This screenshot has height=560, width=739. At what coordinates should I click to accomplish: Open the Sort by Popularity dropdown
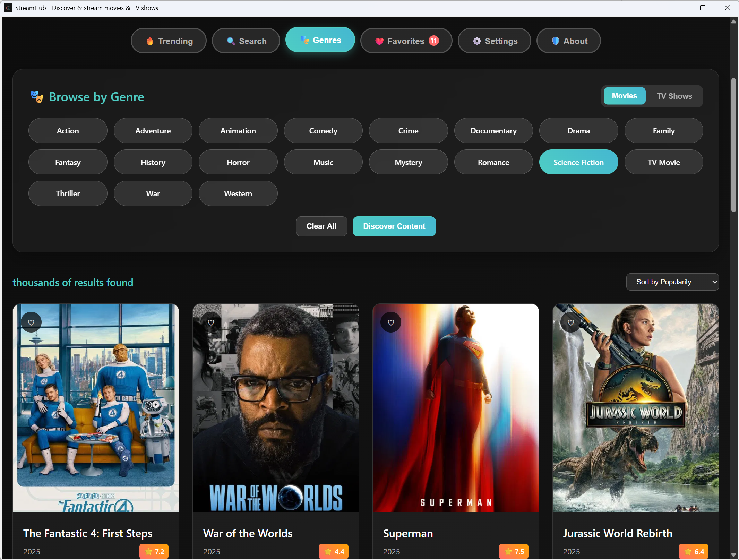672,282
